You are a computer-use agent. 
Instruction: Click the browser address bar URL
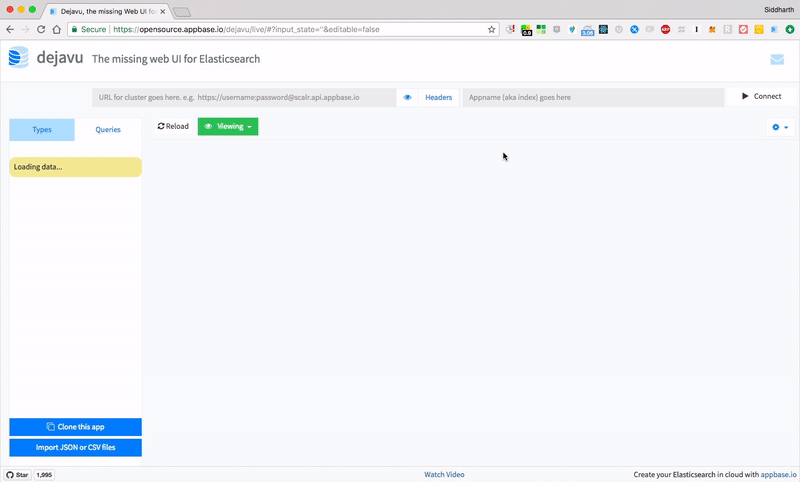coord(246,30)
